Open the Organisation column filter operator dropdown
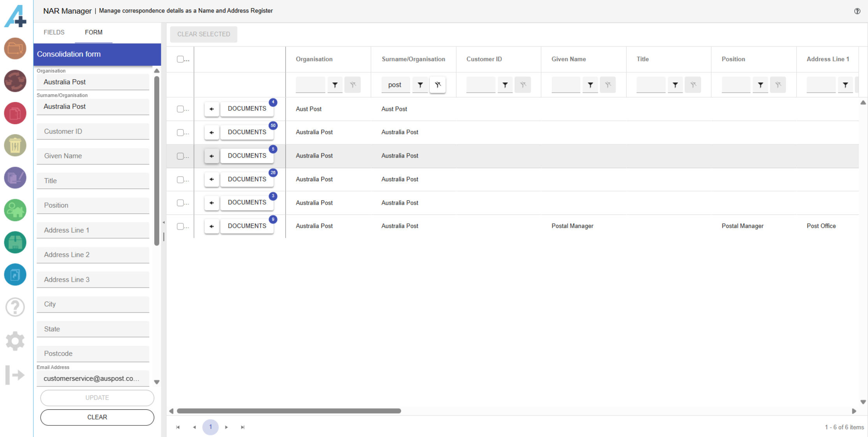The width and height of the screenshot is (868, 437). click(x=335, y=85)
